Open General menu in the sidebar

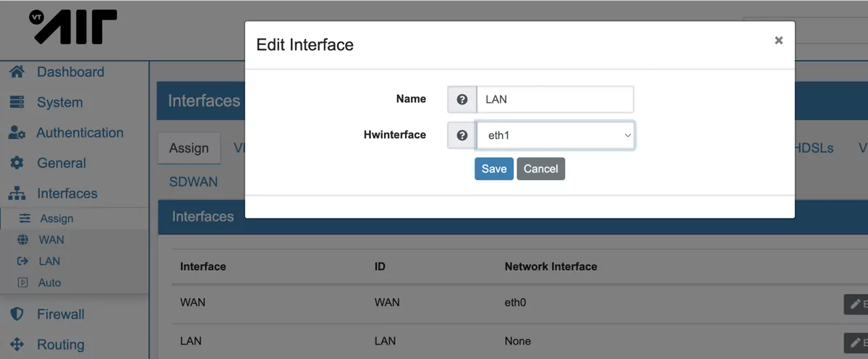(61, 163)
